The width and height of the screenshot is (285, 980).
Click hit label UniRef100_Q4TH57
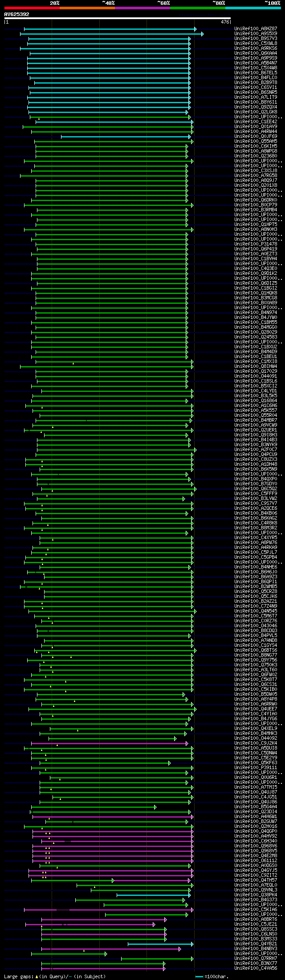(x=256, y=880)
